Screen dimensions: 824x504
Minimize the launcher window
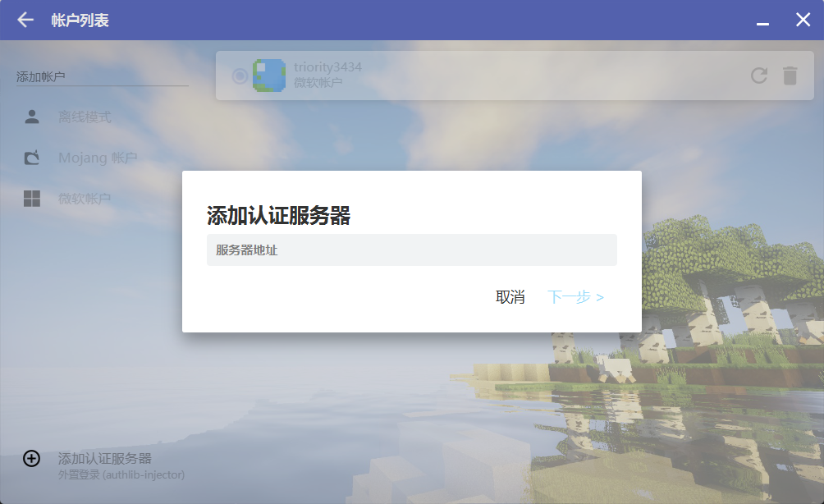(762, 24)
